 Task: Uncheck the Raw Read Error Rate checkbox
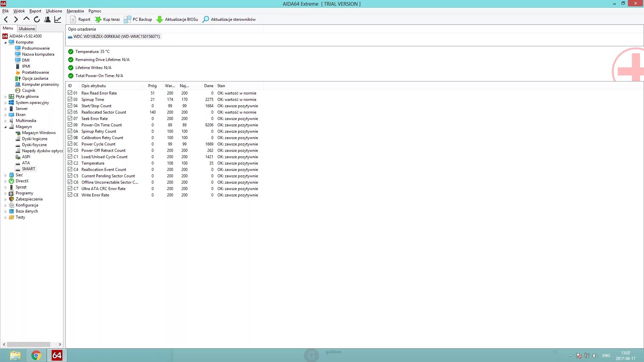pyautogui.click(x=70, y=93)
